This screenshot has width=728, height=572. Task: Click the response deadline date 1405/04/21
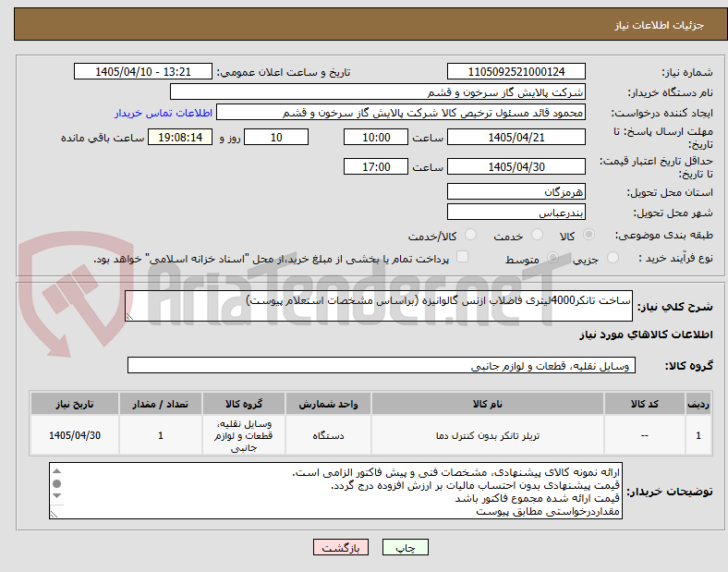(516, 138)
